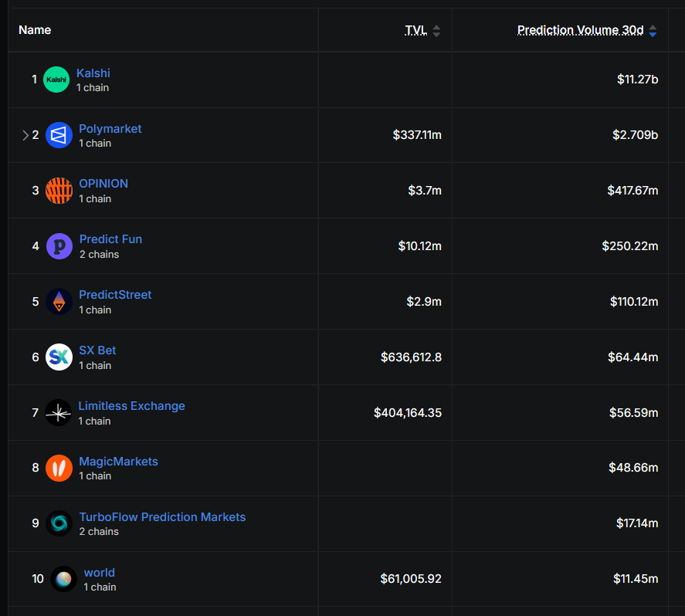The image size is (685, 616).
Task: Click the TurboFlow swirl logo icon
Action: pos(59,523)
